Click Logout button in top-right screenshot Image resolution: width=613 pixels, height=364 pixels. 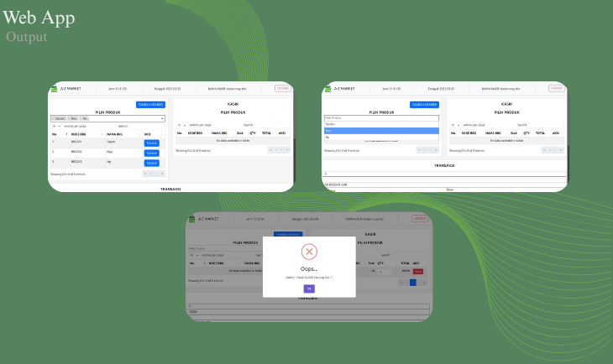(556, 88)
